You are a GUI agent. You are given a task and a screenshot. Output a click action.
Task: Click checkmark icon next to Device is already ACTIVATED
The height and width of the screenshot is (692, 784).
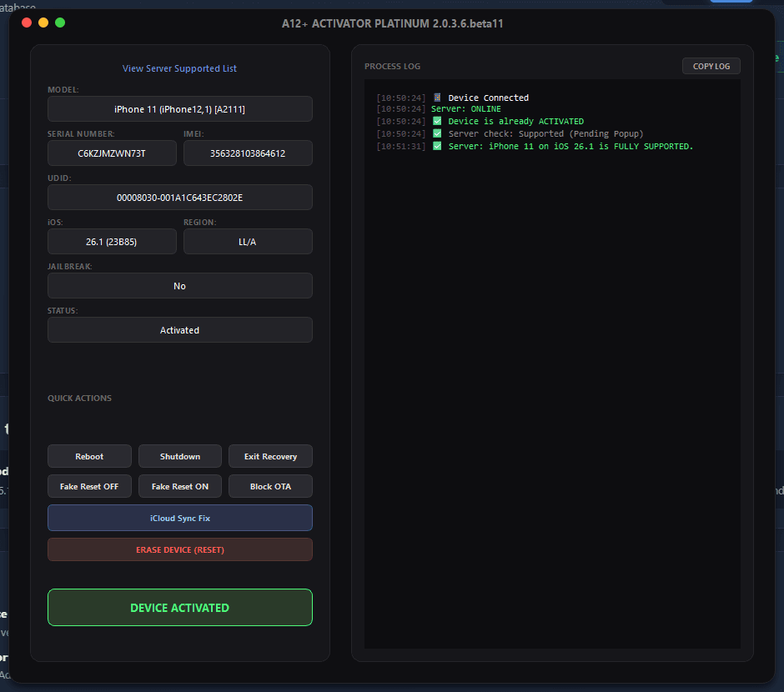click(437, 121)
